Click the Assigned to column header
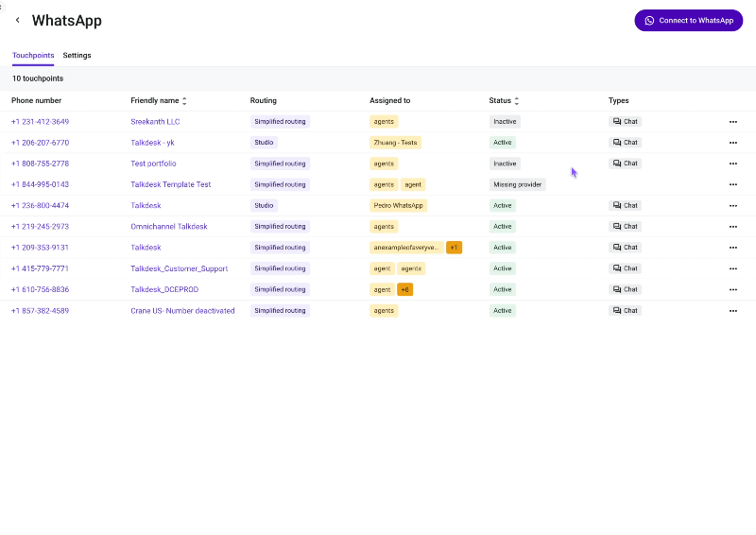Image resolution: width=756 pixels, height=535 pixels. tap(389, 100)
